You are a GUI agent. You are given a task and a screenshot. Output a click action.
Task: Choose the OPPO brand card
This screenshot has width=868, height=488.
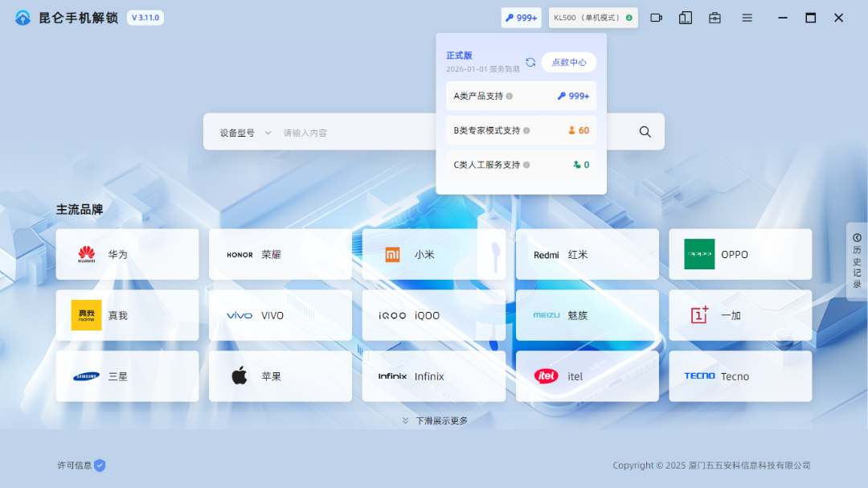(x=740, y=254)
